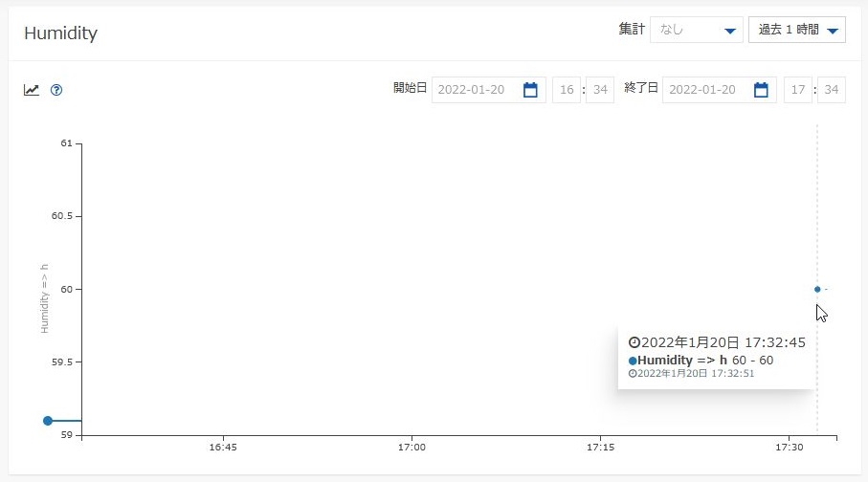The height and width of the screenshot is (482, 868).
Task: Open the end date calendar picker icon
Action: tap(761, 90)
